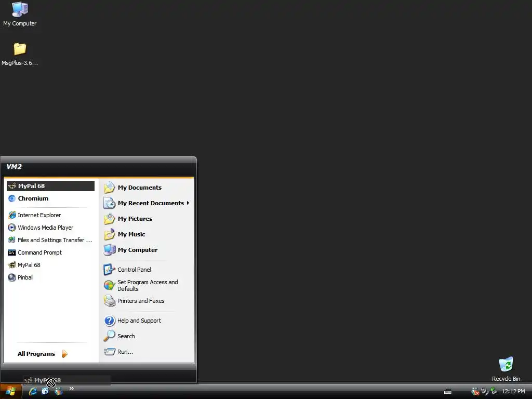Click the Windows Start button
The height and width of the screenshot is (399, 532).
click(x=11, y=391)
